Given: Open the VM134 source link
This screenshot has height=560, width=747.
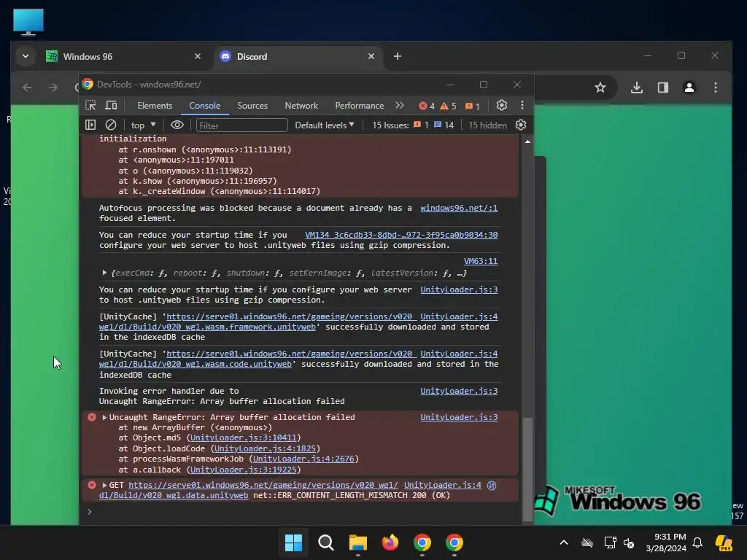Looking at the screenshot, I should (x=401, y=235).
